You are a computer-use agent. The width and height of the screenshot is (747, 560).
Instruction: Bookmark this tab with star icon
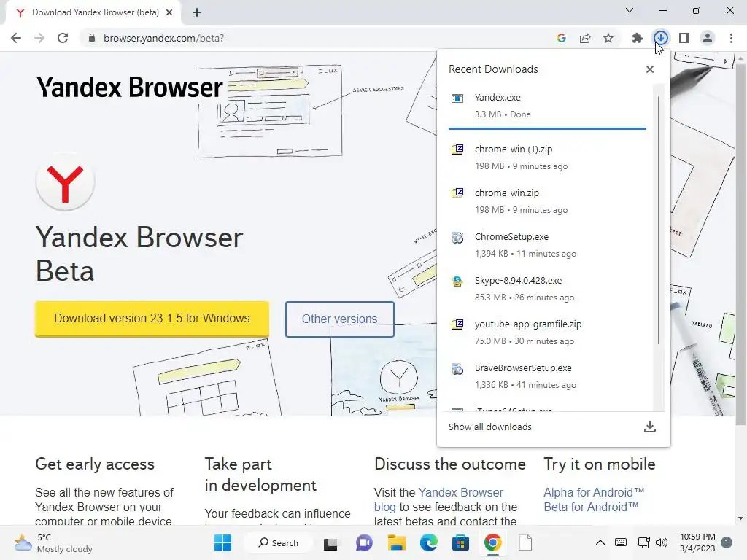608,38
